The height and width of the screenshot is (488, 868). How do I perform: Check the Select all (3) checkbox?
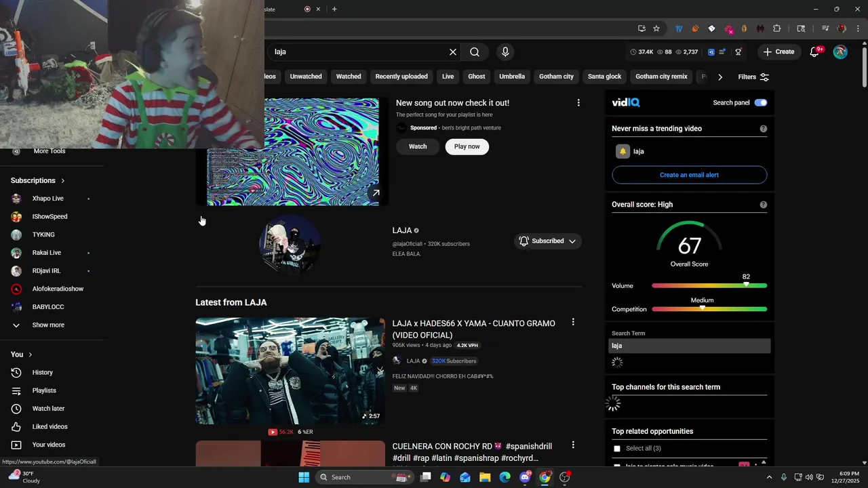pos(617,449)
